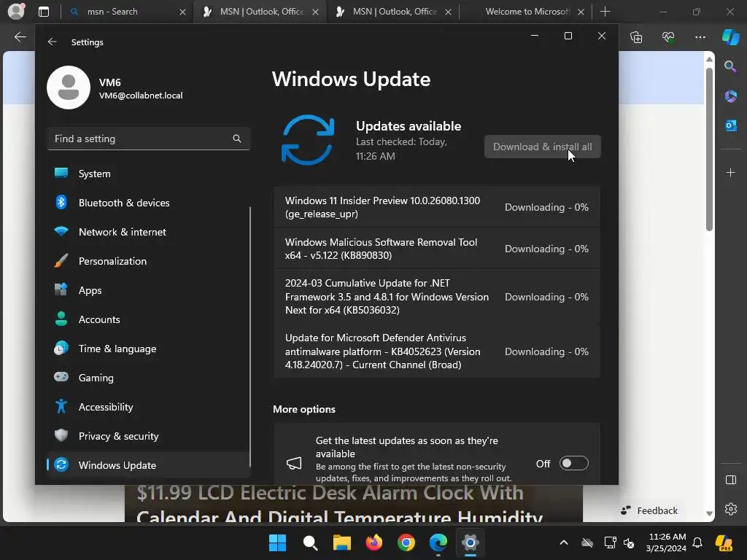Open Bluetooth & devices icon
The image size is (747, 560).
click(61, 203)
